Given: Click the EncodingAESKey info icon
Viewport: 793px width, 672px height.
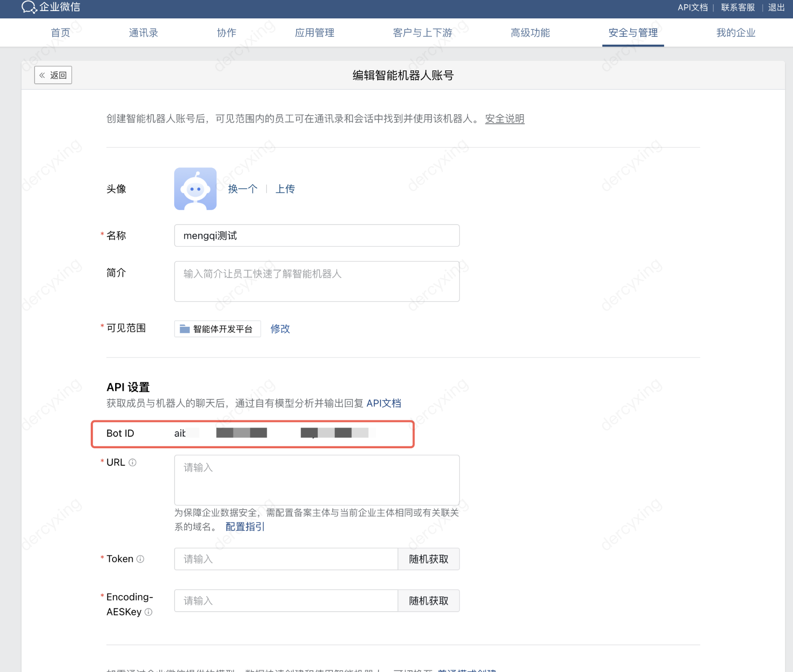Looking at the screenshot, I should [148, 612].
